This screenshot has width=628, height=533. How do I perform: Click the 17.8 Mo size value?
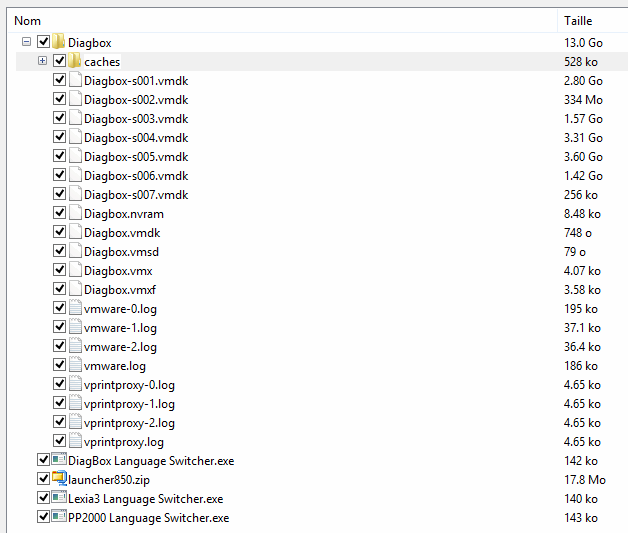pyautogui.click(x=585, y=480)
